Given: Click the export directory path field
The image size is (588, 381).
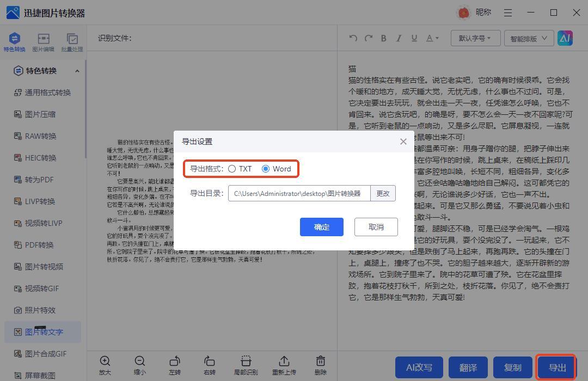Looking at the screenshot, I should pos(298,193).
